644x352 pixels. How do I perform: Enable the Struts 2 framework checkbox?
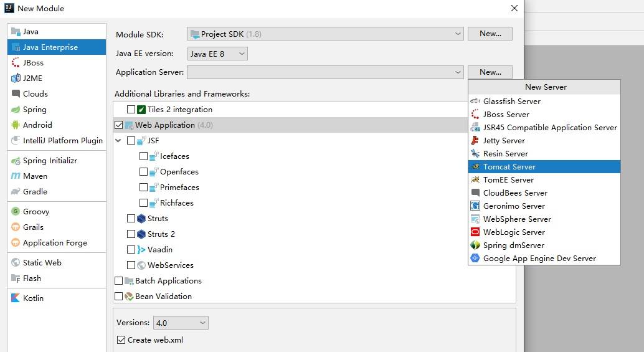click(x=131, y=234)
